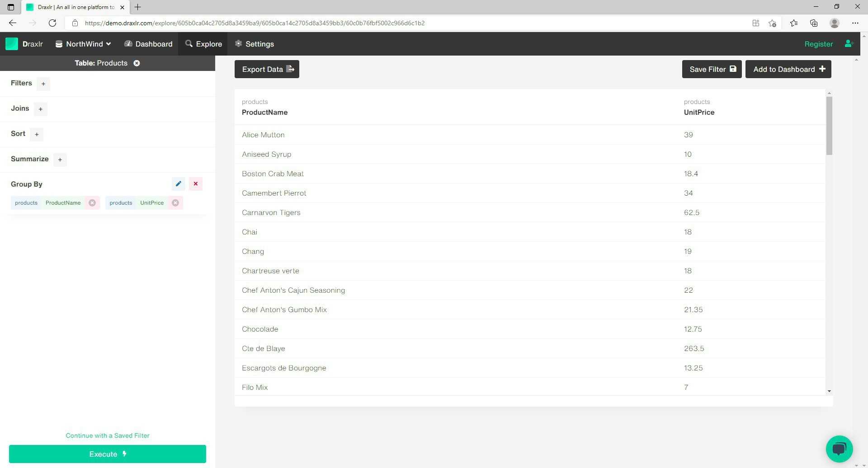Viewport: 868px width, 468px height.
Task: Click the table scroll-down arrow
Action: click(x=829, y=391)
